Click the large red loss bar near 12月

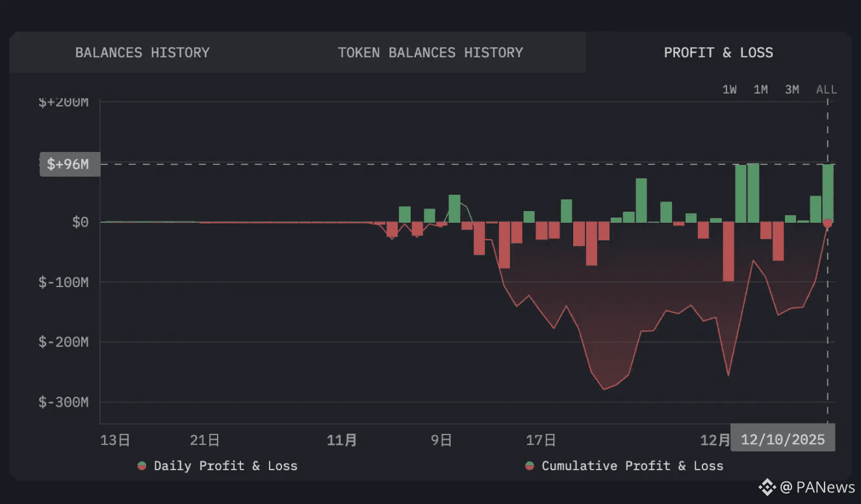click(728, 252)
